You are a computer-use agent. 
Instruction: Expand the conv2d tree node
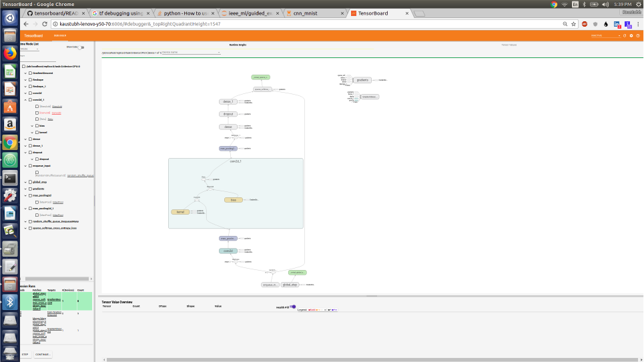(25, 93)
